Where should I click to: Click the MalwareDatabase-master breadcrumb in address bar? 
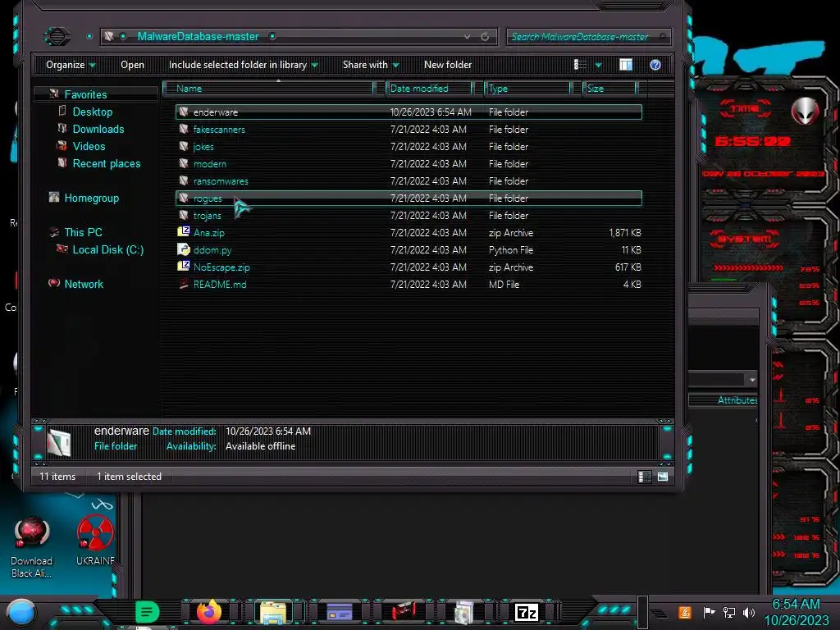198,36
